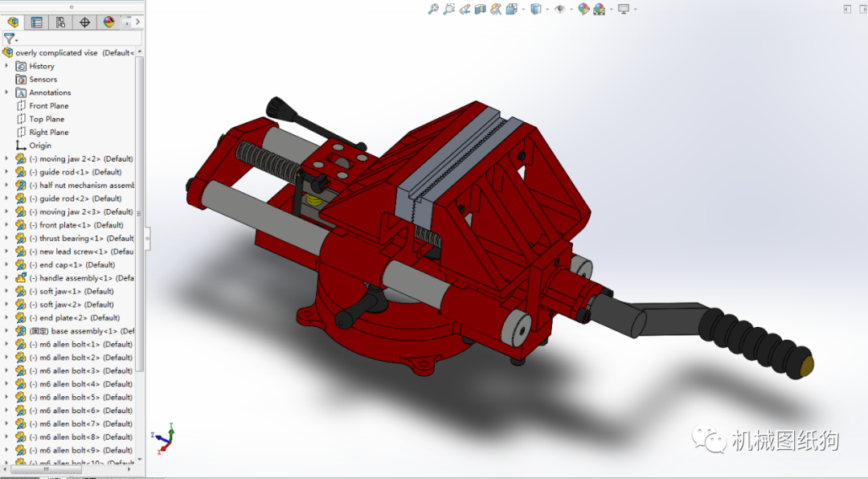
Task: Open the Edit Appearance tool
Action: pos(583,8)
